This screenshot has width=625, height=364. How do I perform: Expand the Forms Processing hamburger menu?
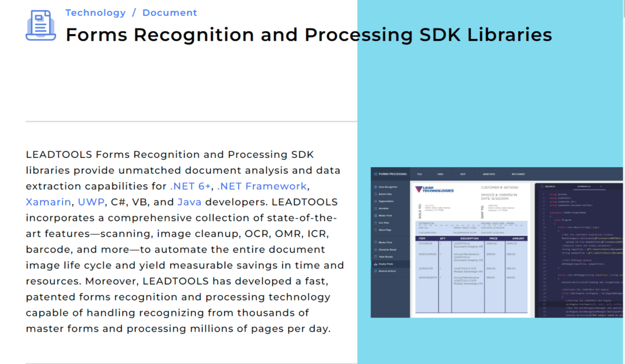[x=375, y=173]
